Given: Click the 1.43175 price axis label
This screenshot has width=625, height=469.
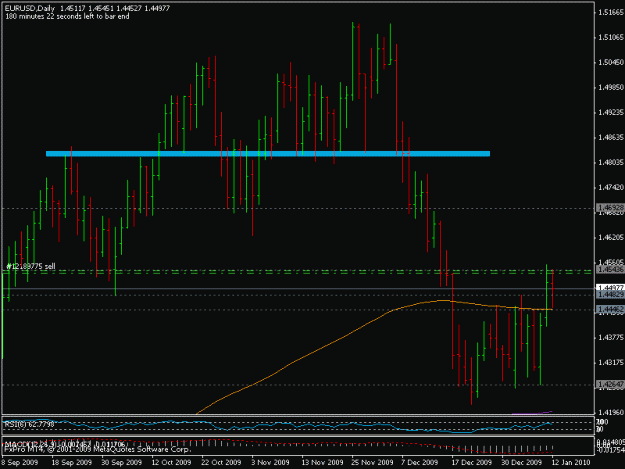Looking at the screenshot, I should point(611,363).
